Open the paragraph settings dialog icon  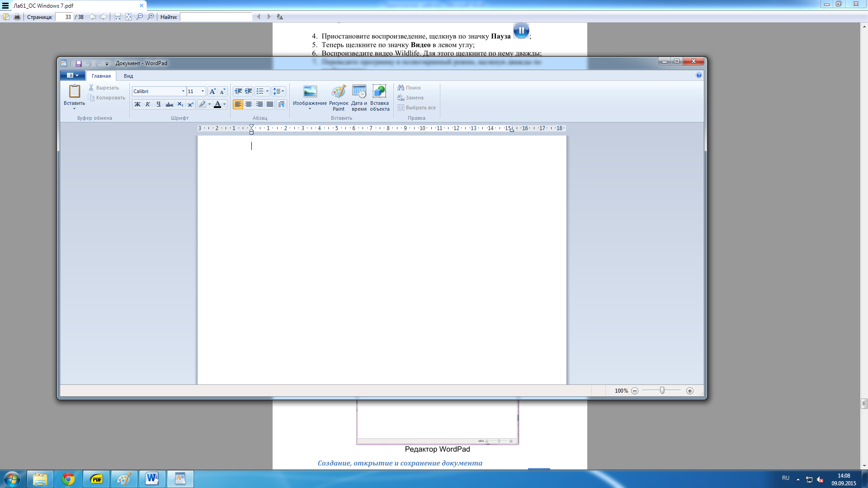pyautogui.click(x=281, y=104)
